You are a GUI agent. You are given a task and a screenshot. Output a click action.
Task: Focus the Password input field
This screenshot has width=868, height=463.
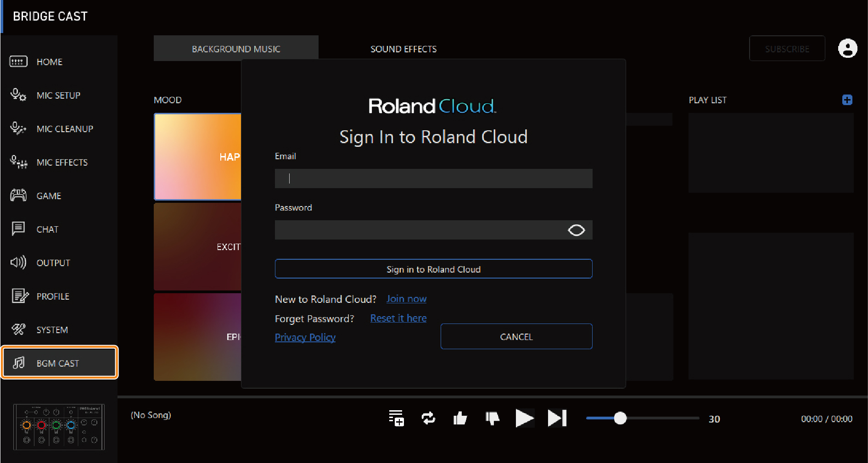coord(433,230)
